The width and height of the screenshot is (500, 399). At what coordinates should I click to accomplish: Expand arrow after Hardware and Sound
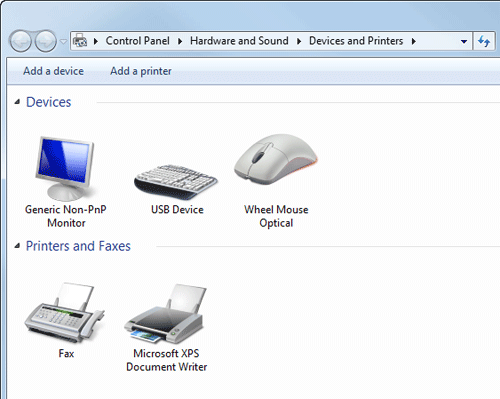click(299, 41)
